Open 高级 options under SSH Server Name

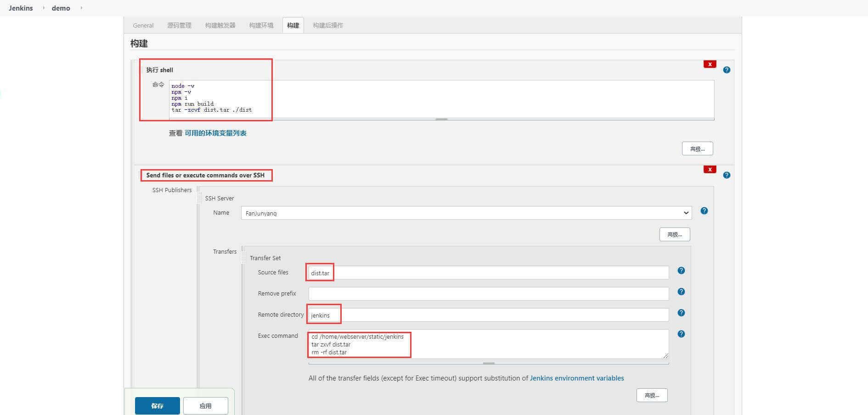(x=675, y=234)
